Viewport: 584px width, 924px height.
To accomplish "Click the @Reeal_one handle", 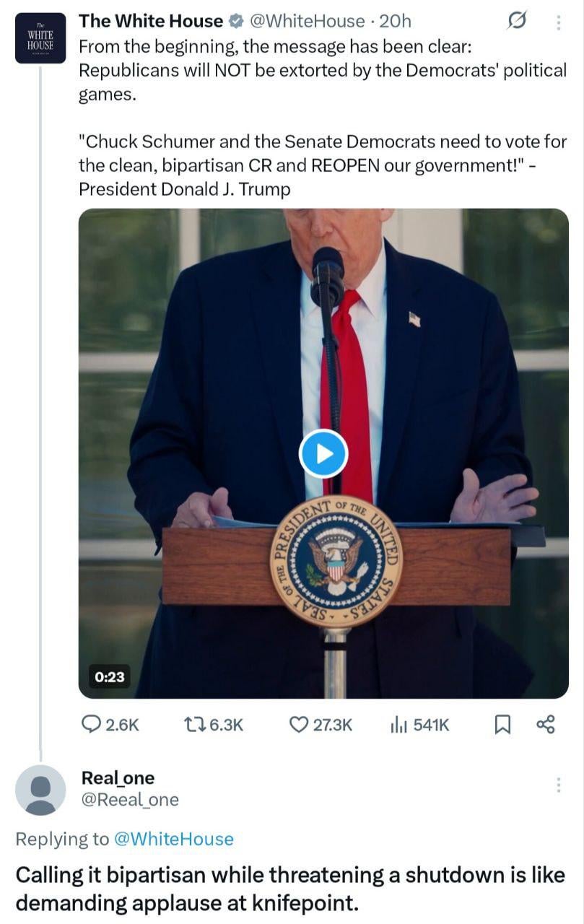I will click(130, 800).
